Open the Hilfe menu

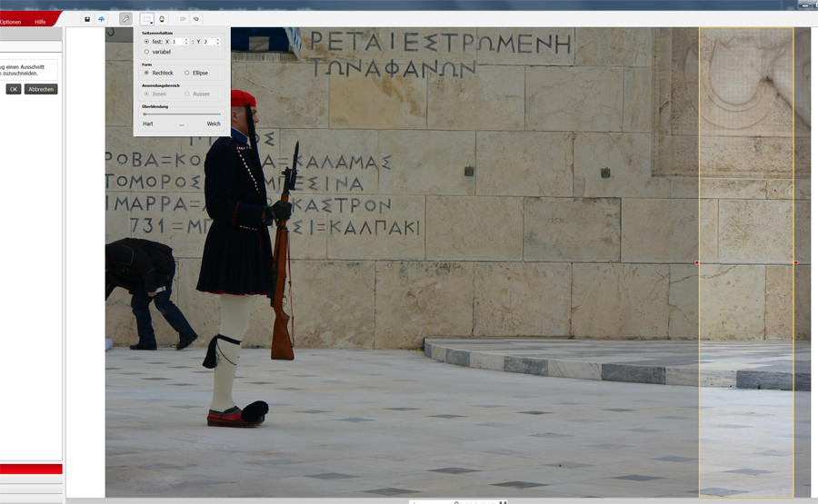40,22
